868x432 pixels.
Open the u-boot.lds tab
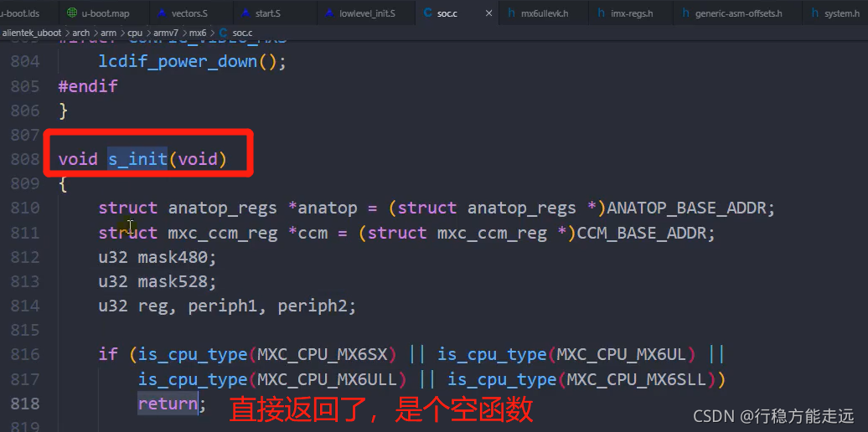20,13
